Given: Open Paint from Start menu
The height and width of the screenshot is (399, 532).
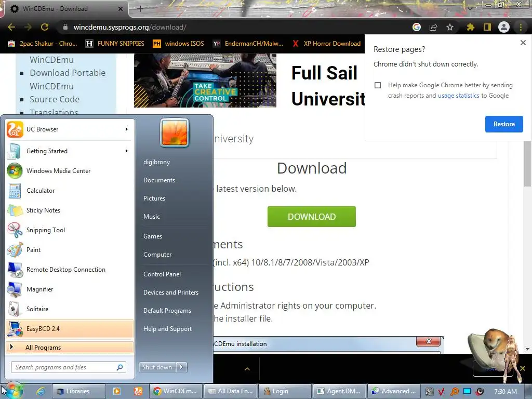Looking at the screenshot, I should coord(70,250).
